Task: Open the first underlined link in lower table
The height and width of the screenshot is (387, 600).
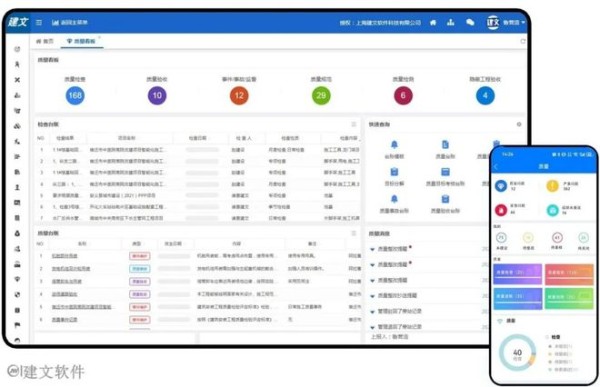Action: click(x=65, y=256)
